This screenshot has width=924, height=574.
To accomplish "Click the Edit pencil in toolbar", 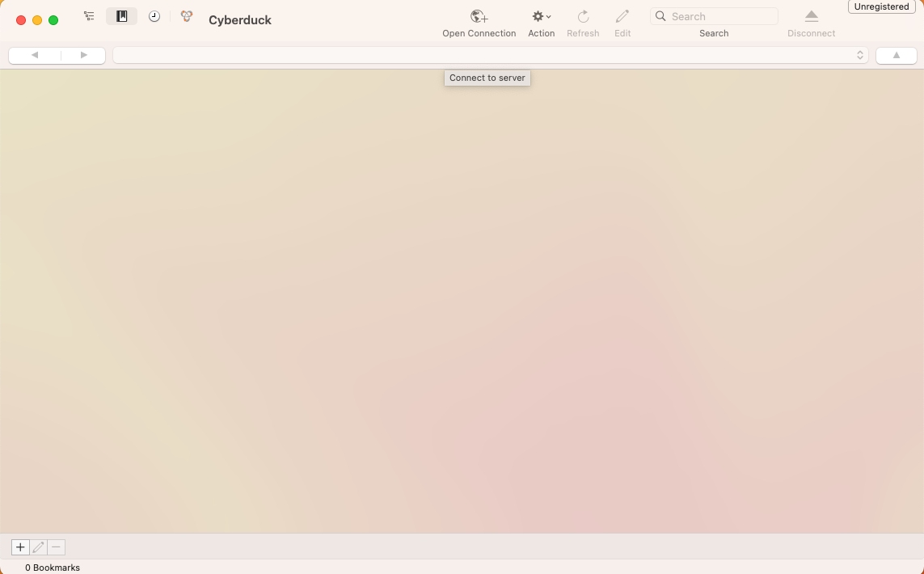I will [x=622, y=17].
